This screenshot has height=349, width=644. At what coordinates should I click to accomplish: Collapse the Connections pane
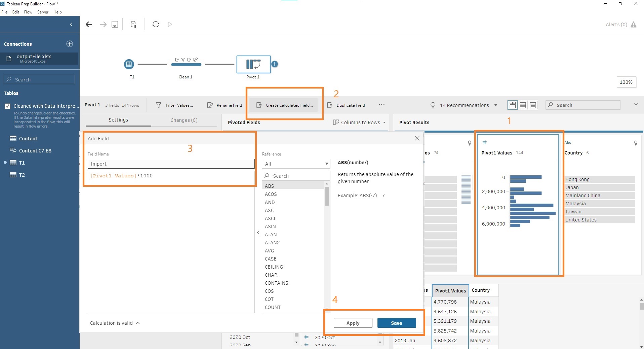pos(71,24)
